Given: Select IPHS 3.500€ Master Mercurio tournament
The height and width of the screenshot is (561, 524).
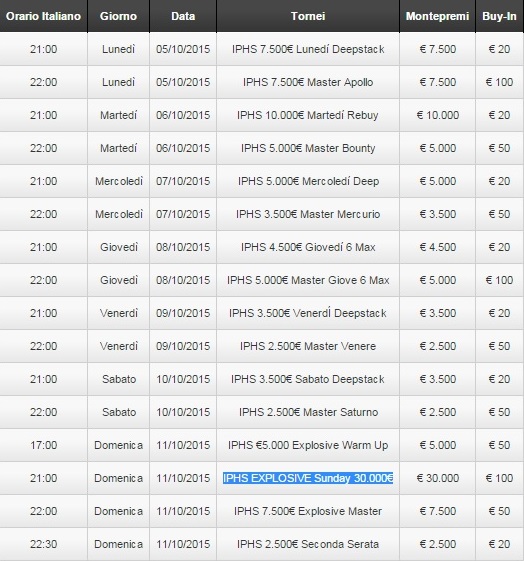Looking at the screenshot, I should coord(308,214).
